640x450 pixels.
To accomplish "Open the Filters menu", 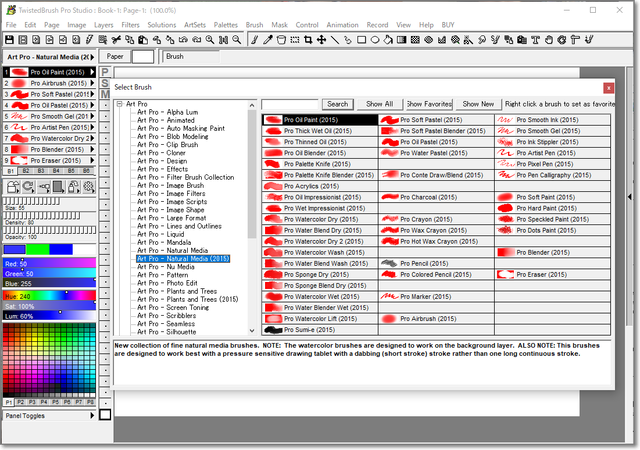I will [x=130, y=23].
